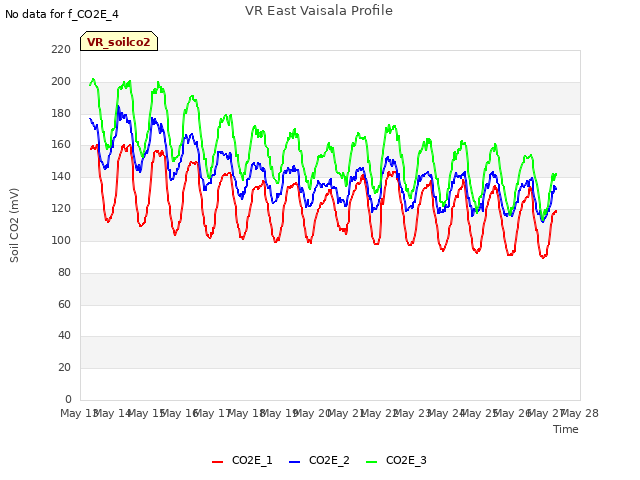Click the 180 y-axis tick label
This screenshot has height=480, width=640.
(61, 113)
